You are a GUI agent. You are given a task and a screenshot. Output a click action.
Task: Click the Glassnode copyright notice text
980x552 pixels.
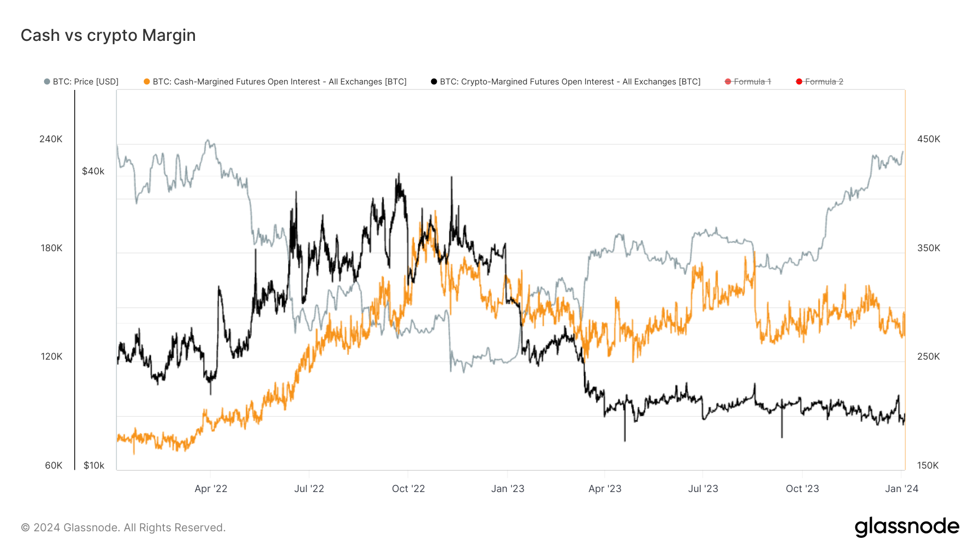123,527
